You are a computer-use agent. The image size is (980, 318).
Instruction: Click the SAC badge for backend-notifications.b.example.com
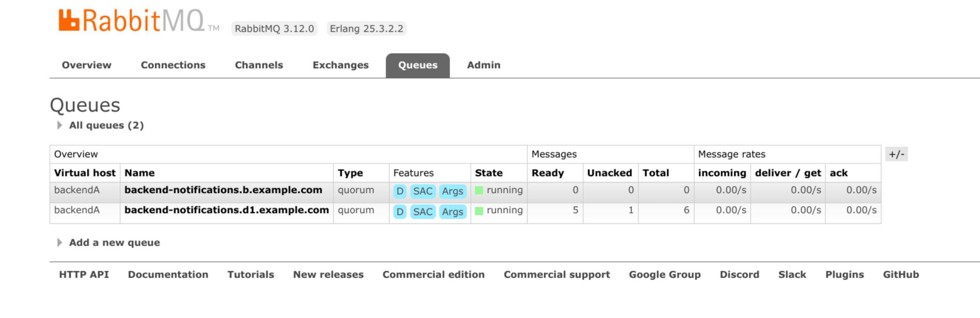tap(422, 191)
